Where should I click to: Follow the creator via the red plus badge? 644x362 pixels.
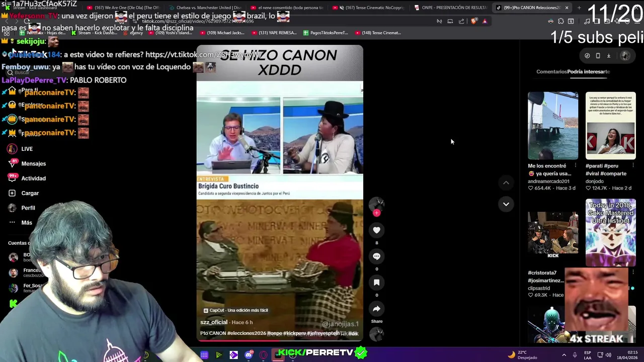(x=376, y=213)
